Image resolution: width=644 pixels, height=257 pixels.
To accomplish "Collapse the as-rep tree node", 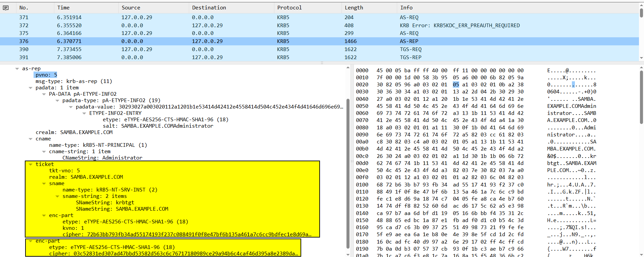I will click(17, 69).
